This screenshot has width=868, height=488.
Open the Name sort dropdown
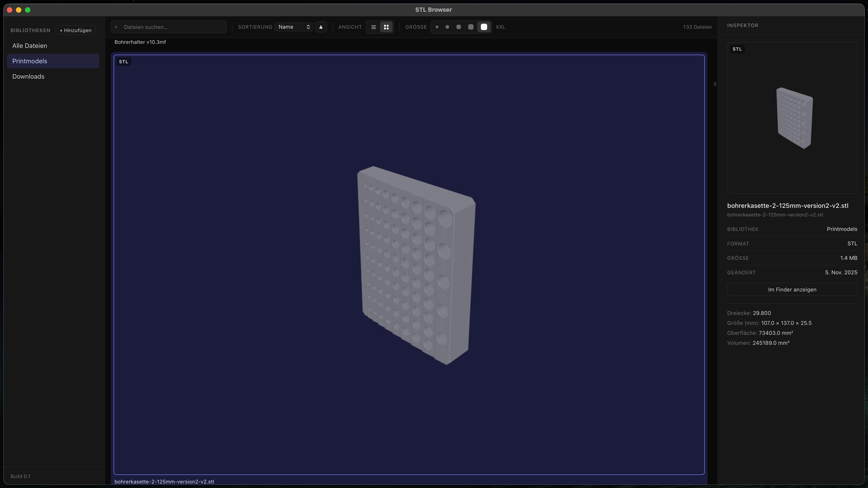[x=294, y=27]
